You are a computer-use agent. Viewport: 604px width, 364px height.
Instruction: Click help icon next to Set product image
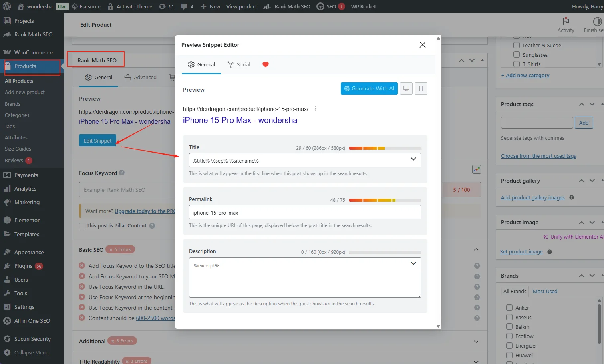point(550,252)
